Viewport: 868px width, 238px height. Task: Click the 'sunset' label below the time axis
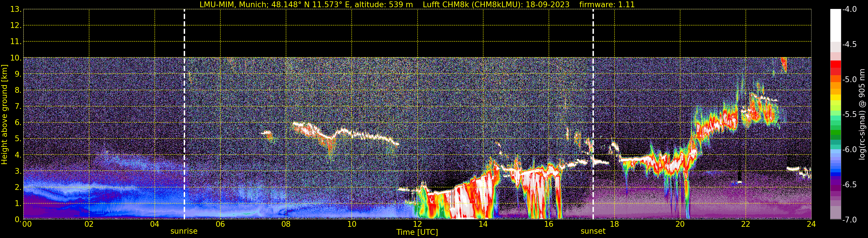[593, 231]
